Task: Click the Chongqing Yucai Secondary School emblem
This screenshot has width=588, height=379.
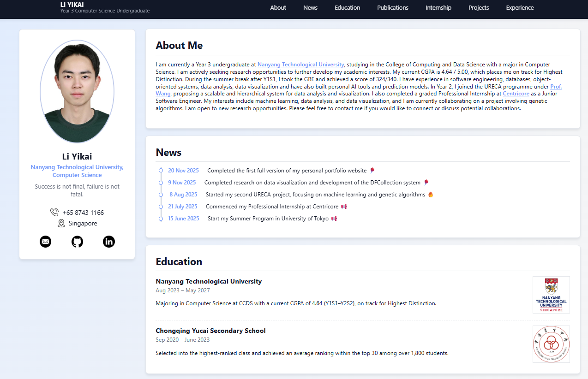Action: [x=551, y=344]
